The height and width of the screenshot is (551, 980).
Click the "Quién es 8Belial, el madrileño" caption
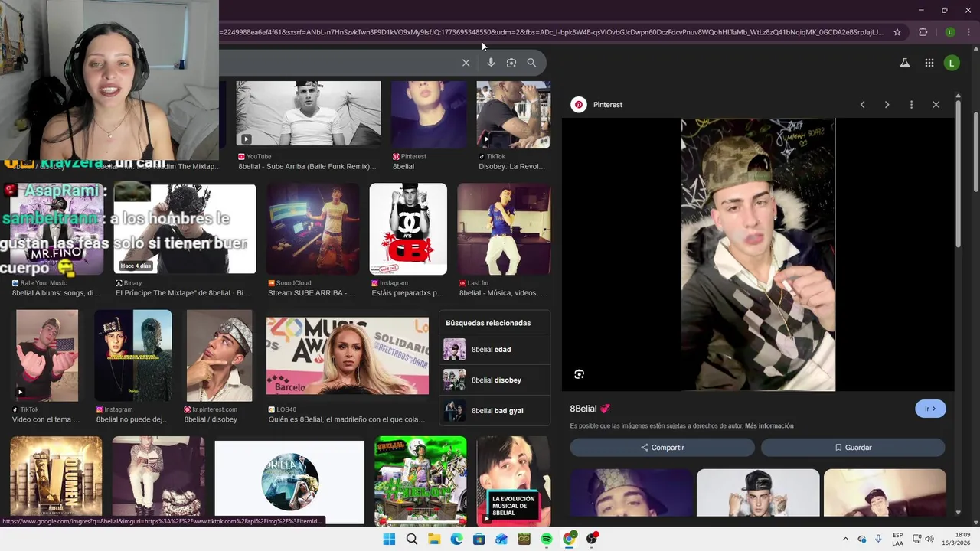(347, 419)
